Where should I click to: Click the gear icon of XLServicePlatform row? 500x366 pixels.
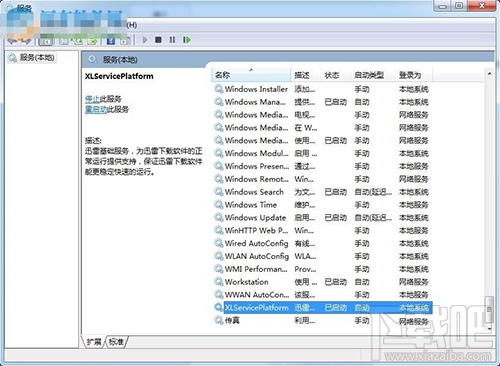click(x=219, y=307)
